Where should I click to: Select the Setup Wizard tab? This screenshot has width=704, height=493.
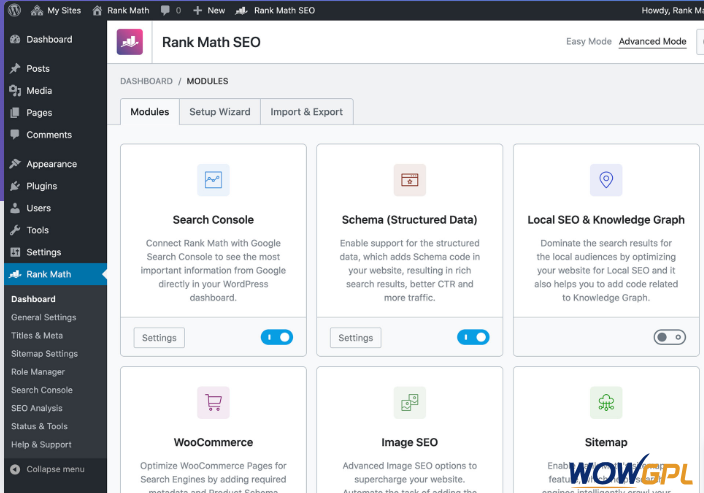pos(220,111)
